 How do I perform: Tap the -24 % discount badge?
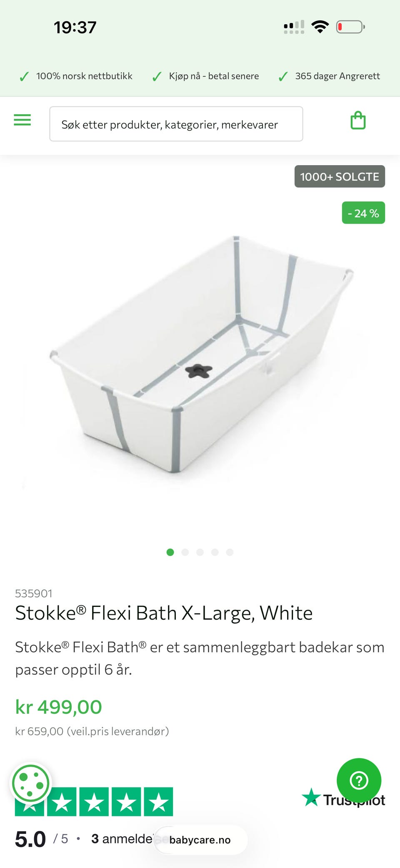[363, 213]
